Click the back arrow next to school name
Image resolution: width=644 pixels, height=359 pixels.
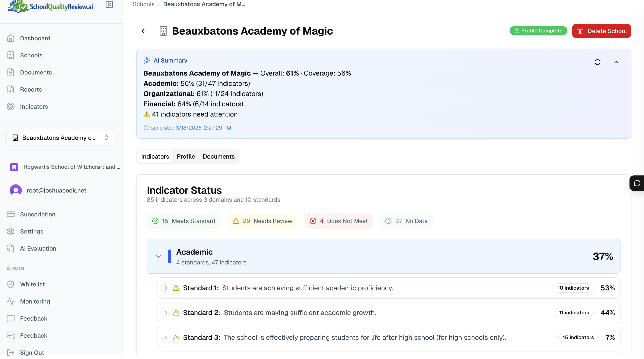coord(144,31)
